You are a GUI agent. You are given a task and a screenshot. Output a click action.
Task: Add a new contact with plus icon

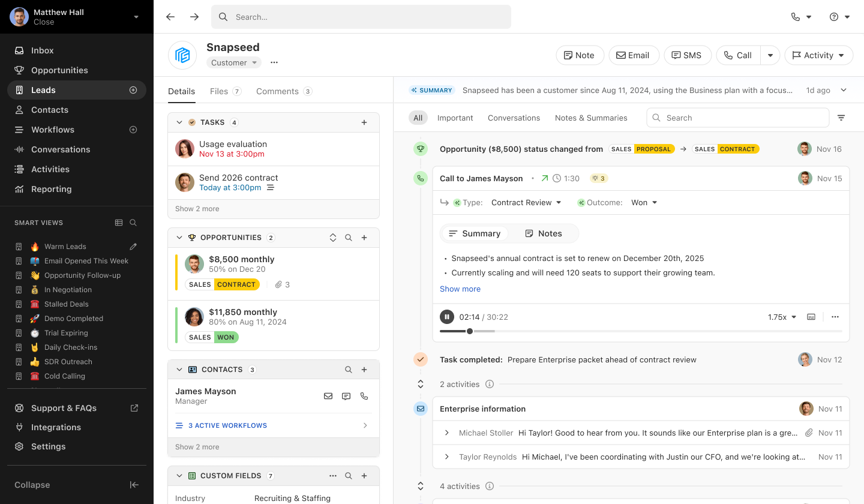pyautogui.click(x=364, y=370)
